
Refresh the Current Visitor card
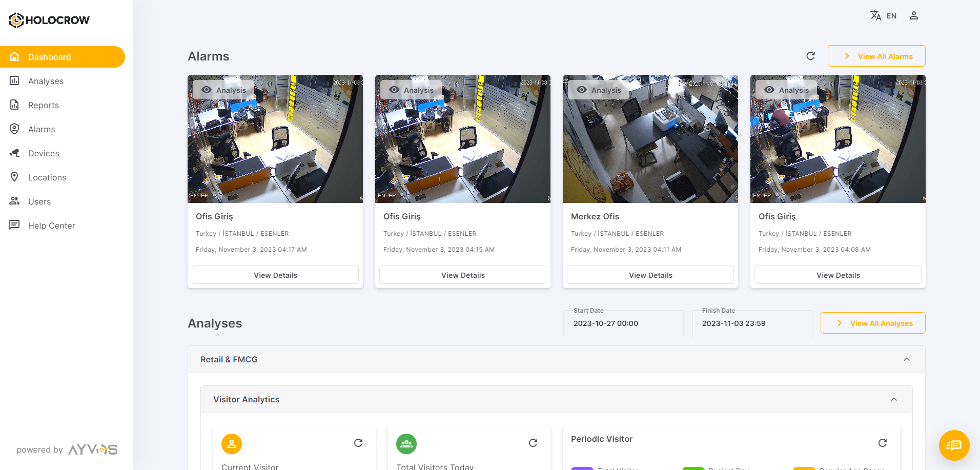(x=358, y=443)
